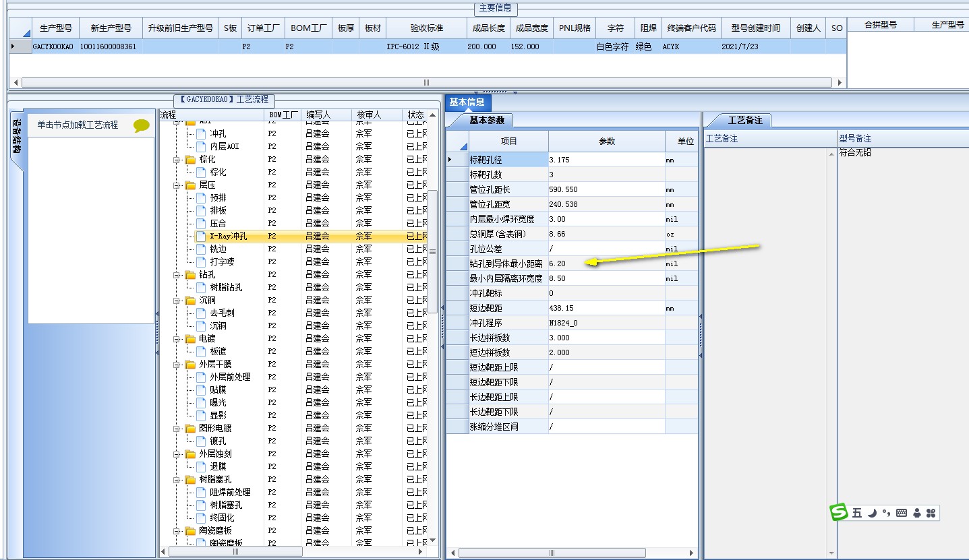
Task: Click the 符合无铅 text in 型号备注
Action: pos(855,153)
